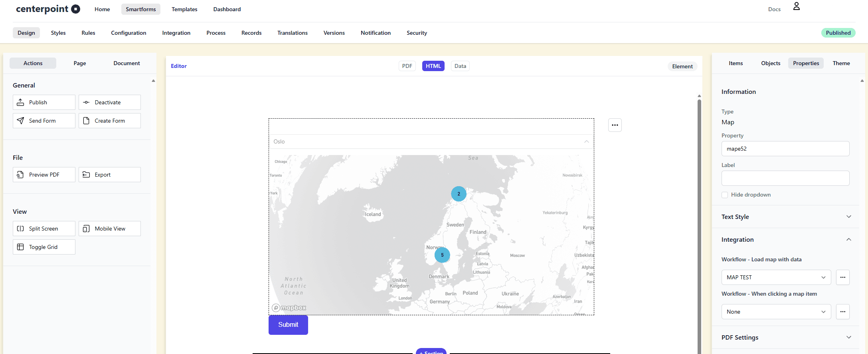Click the Property input field mape52

point(785,149)
